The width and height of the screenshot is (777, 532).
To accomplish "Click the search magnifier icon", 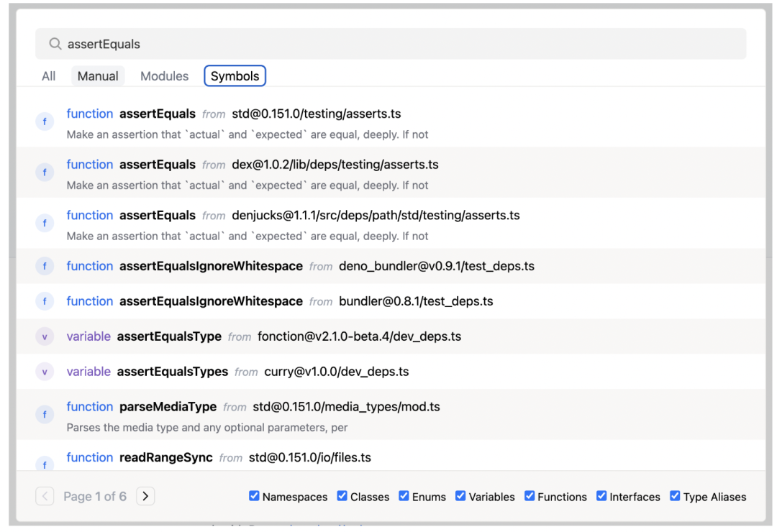I will coord(55,44).
